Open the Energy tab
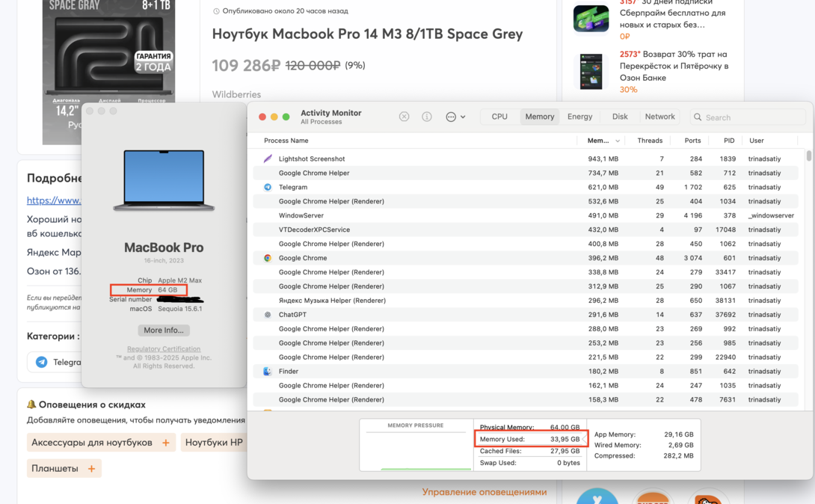This screenshot has width=815, height=504. pyautogui.click(x=579, y=117)
